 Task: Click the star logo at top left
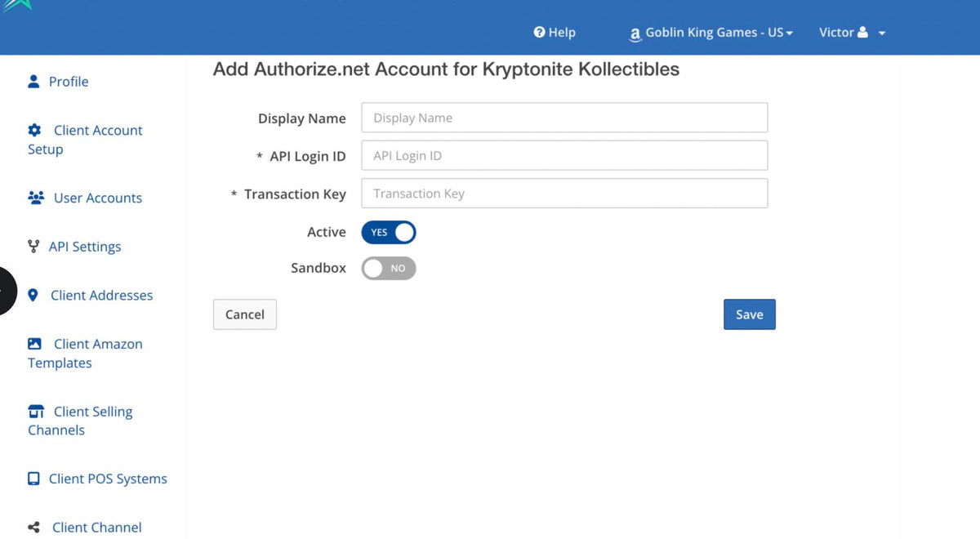(16, 5)
